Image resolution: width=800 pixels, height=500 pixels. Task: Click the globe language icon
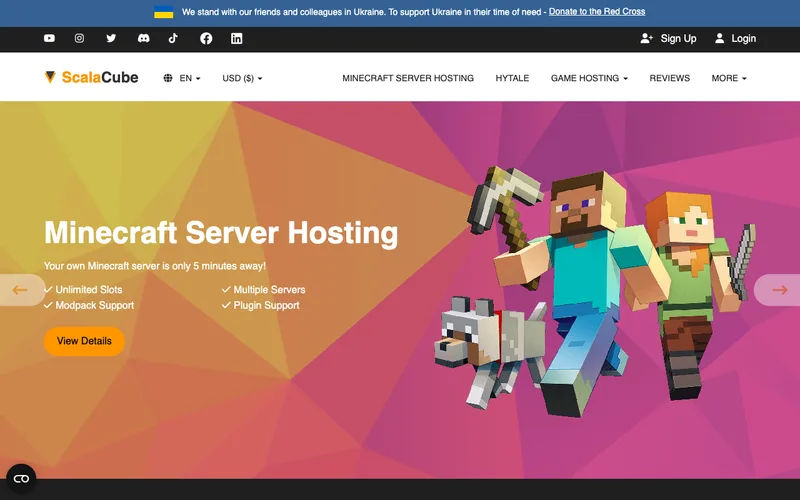tap(168, 78)
